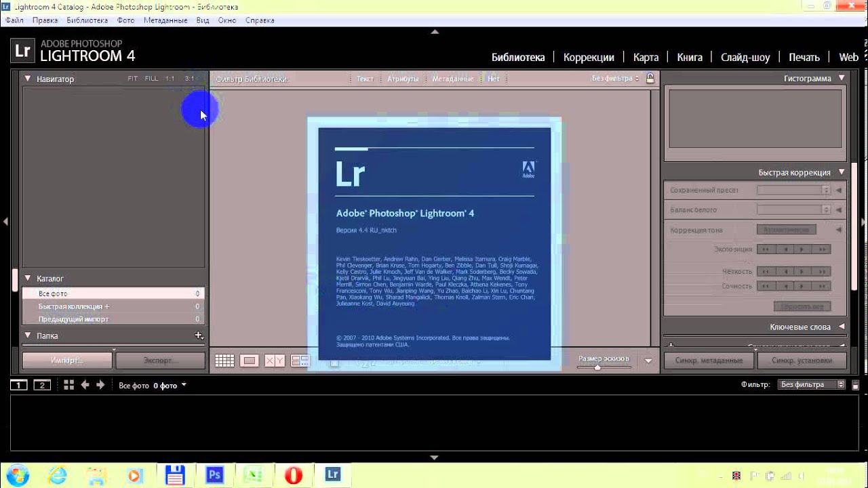The height and width of the screenshot is (488, 868).
Task: Click the Синхр. метаданные button
Action: 709,361
